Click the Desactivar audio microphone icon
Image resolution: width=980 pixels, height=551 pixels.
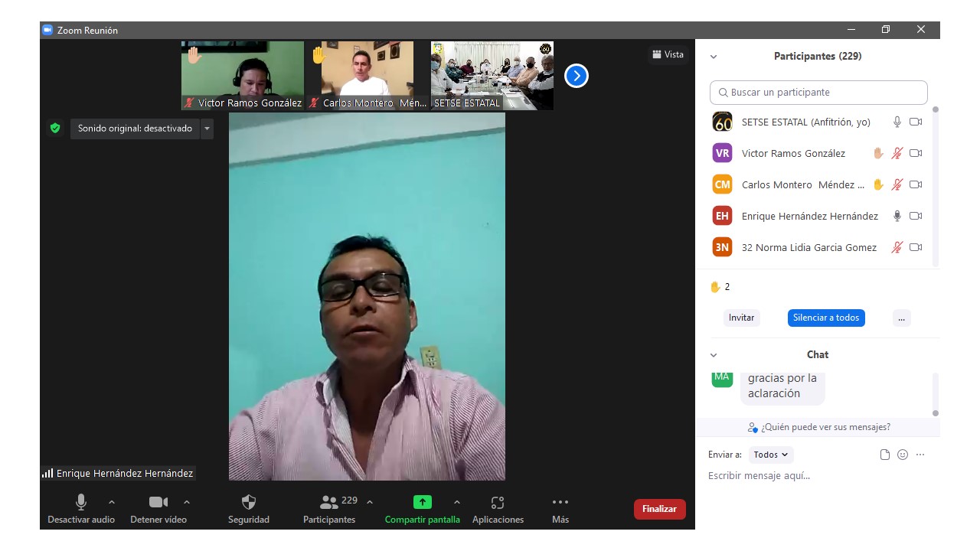[81, 502]
